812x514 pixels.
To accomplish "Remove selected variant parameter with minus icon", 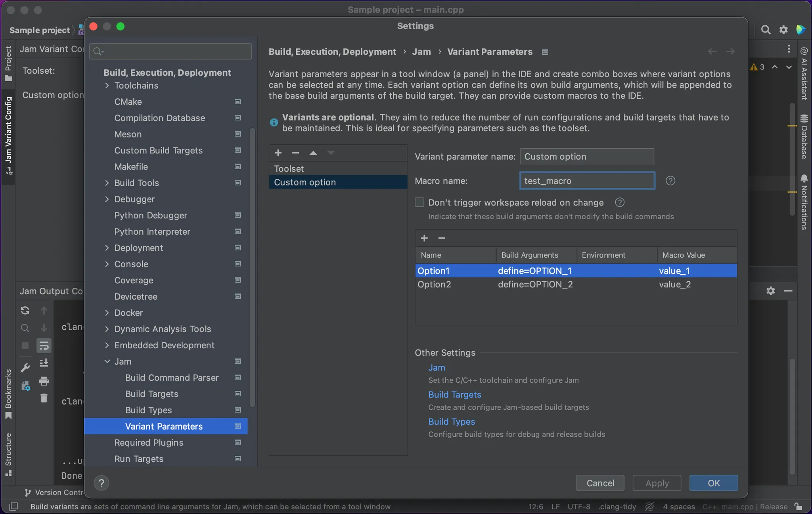I will (x=295, y=153).
